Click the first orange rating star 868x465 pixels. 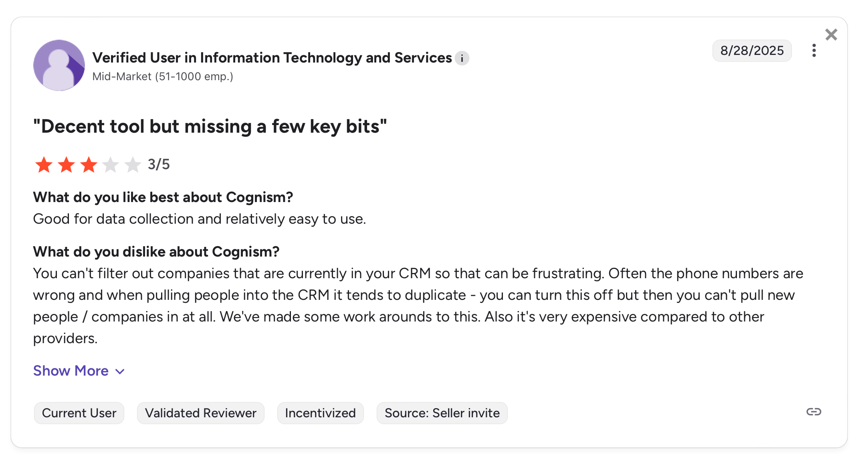click(x=44, y=165)
